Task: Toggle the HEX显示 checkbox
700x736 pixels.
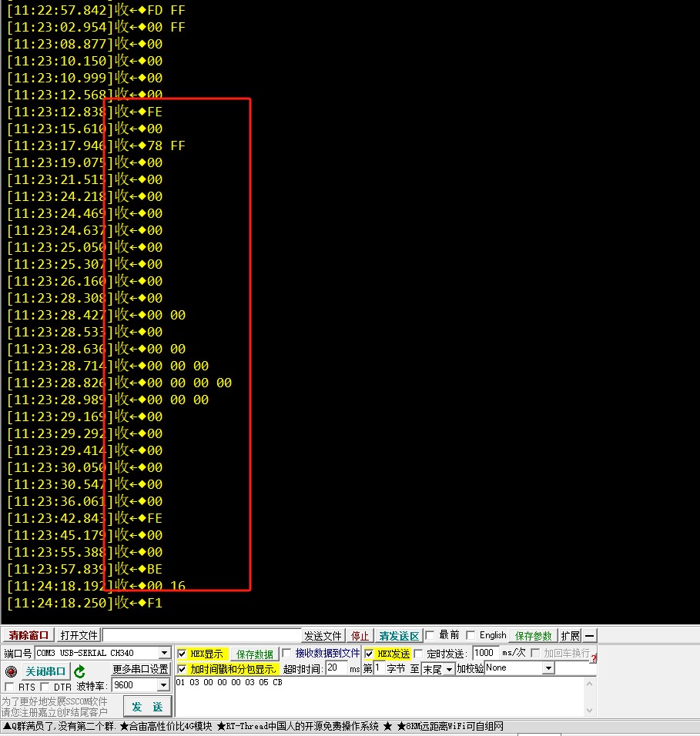Action: [x=183, y=654]
